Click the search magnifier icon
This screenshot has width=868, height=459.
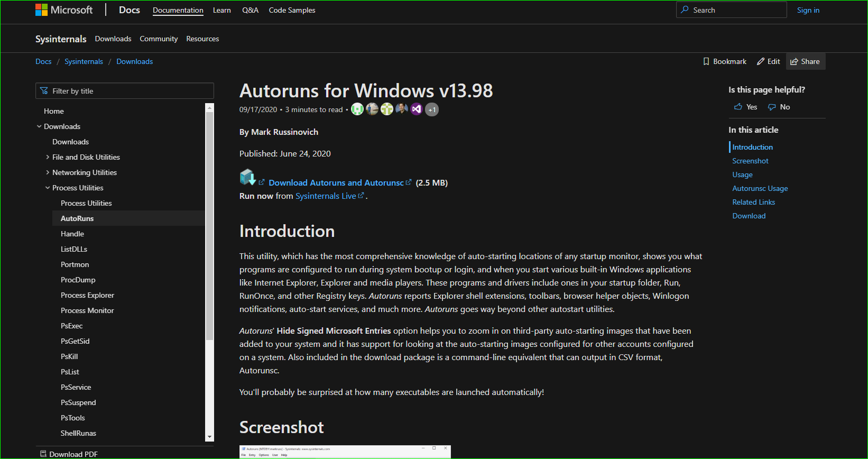point(685,10)
